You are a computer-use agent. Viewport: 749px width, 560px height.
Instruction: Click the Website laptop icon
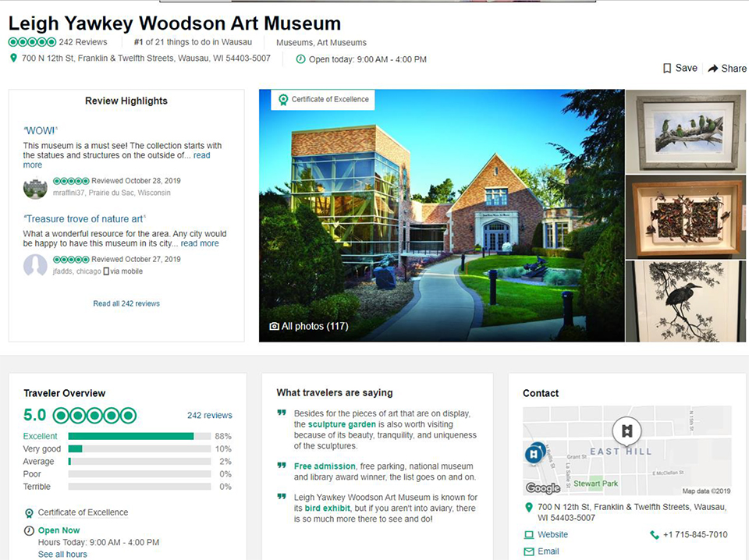coord(529,535)
